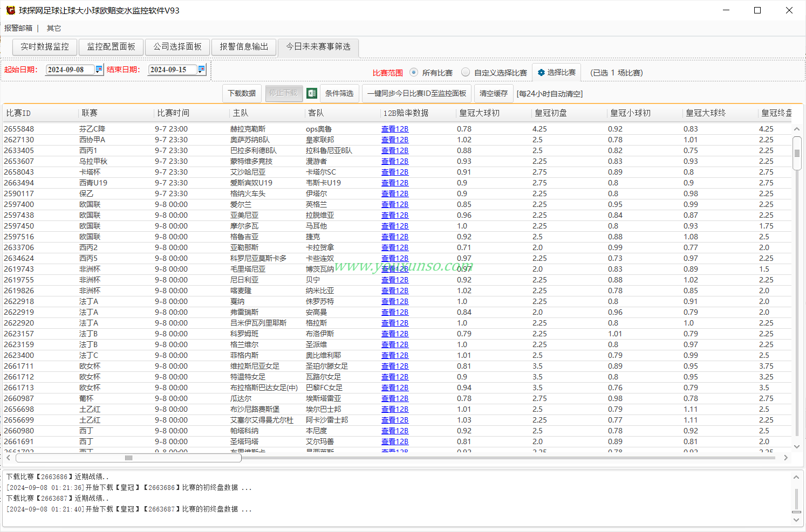Open the 其它 menu
The height and width of the screenshot is (532, 806).
54,28
